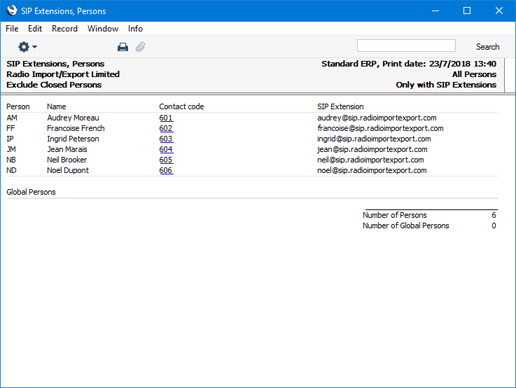Click the application logo in title bar

(12, 11)
